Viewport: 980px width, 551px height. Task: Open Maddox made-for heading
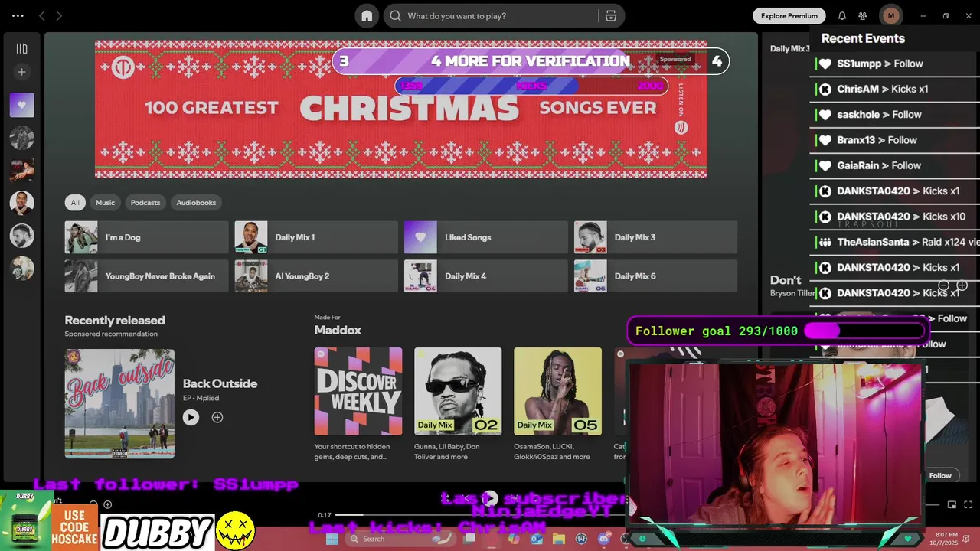338,330
